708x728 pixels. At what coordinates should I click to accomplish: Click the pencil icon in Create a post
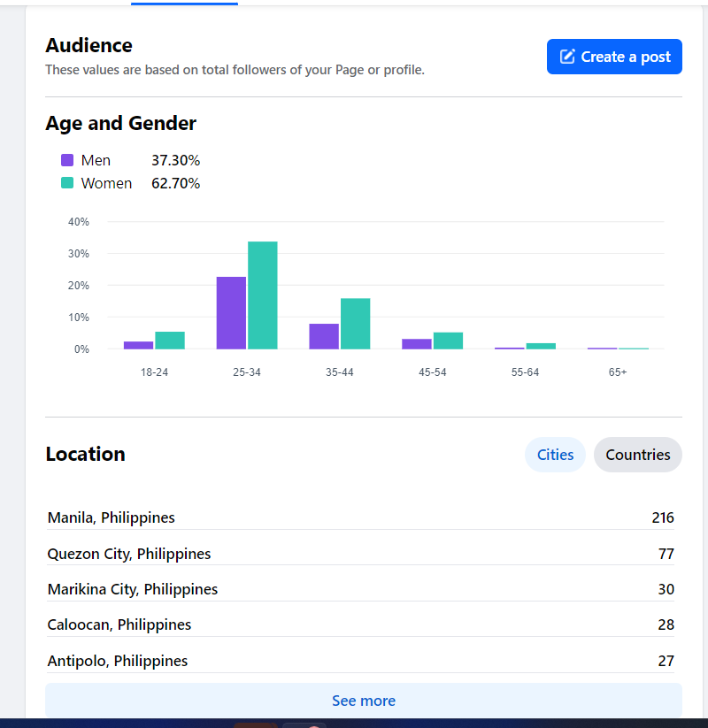click(568, 57)
